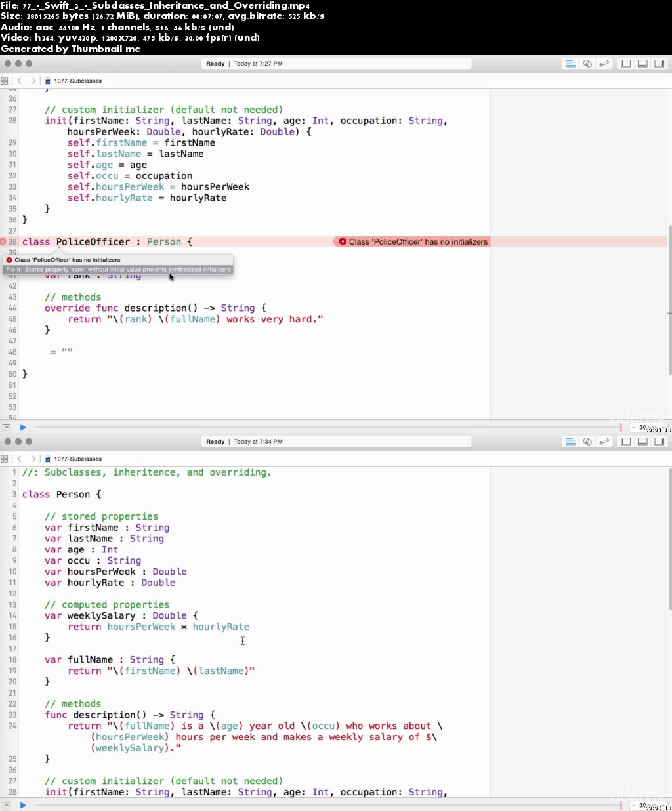Viewport: 672px width, 811px height.
Task: Click 'var fullName : String {' code line
Action: (110, 659)
